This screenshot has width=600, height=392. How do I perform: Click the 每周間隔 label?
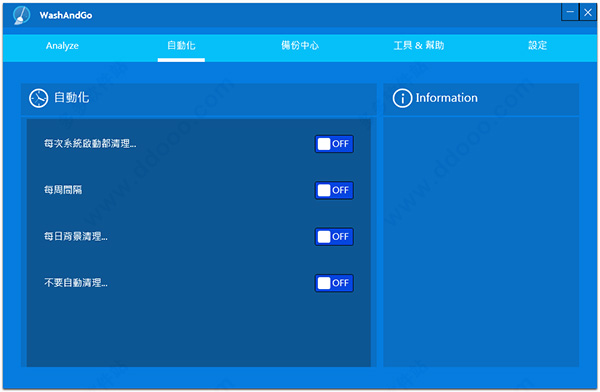point(63,190)
